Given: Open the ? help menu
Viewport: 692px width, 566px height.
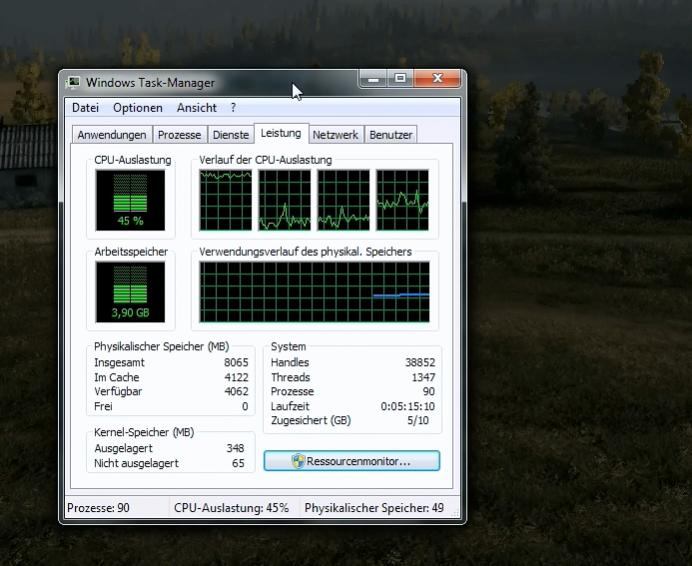Looking at the screenshot, I should 233,108.
